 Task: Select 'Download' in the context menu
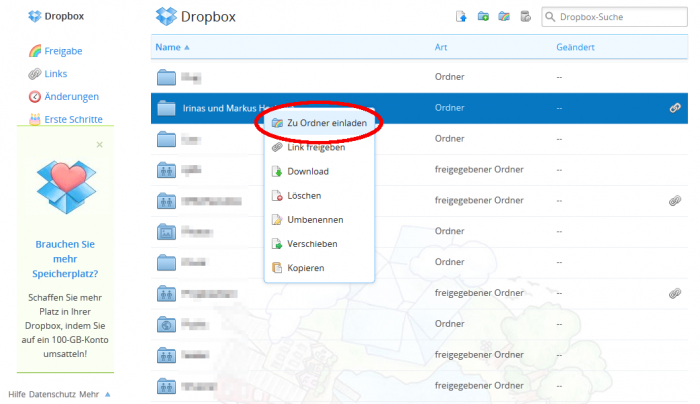307,171
